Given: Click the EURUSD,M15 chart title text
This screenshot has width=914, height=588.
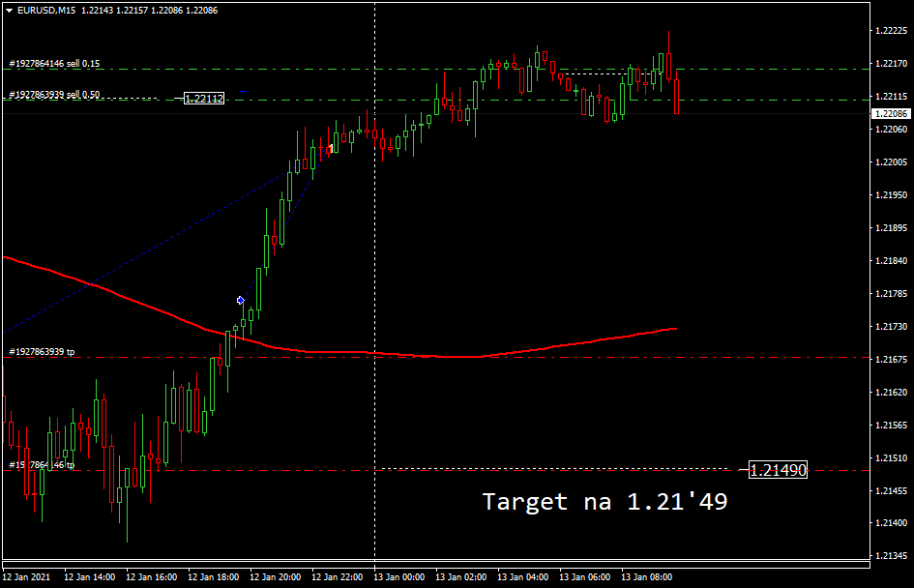Looking at the screenshot, I should (46, 11).
